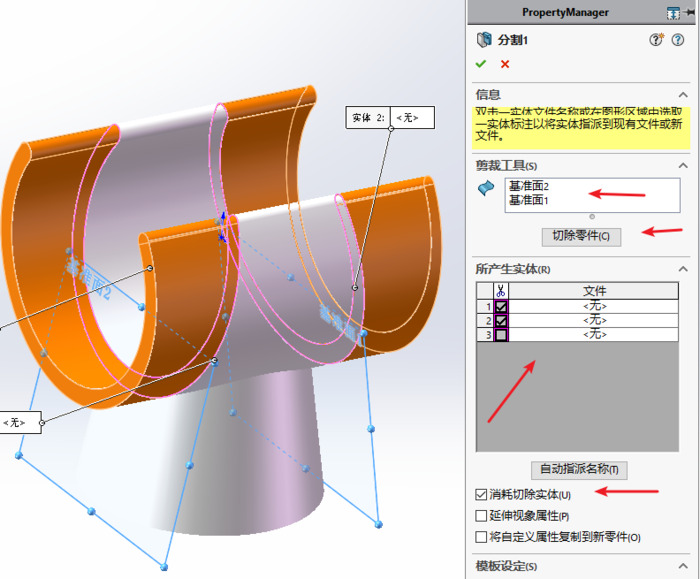Click the 自动指派名称 button
The height and width of the screenshot is (579, 700).
(x=579, y=469)
